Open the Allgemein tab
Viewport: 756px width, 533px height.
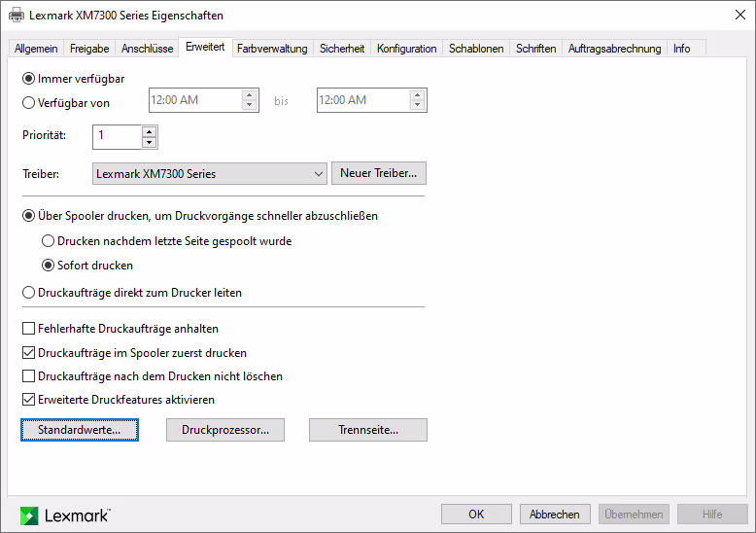tap(36, 49)
